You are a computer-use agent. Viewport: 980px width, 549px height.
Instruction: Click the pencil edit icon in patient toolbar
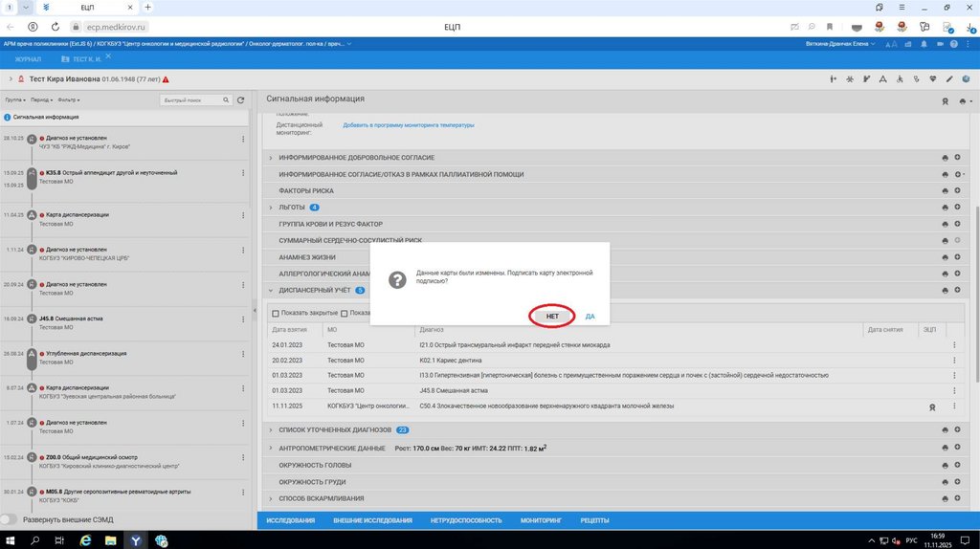pos(949,78)
